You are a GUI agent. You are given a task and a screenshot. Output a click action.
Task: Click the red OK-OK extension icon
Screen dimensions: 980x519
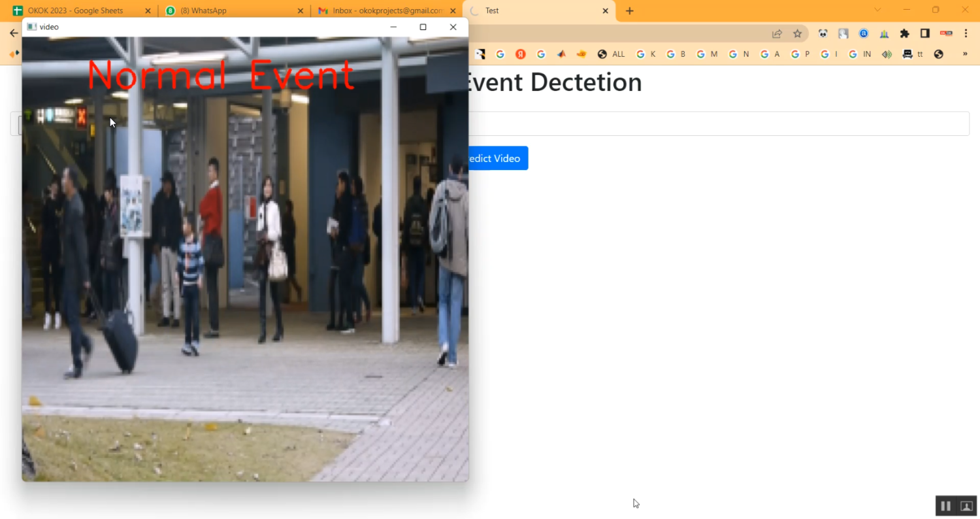coord(946,33)
